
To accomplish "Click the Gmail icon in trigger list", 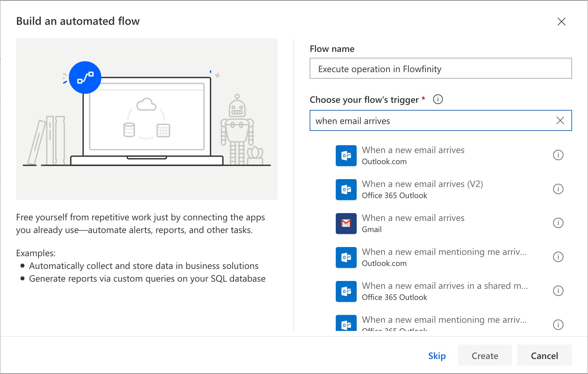I will (346, 224).
